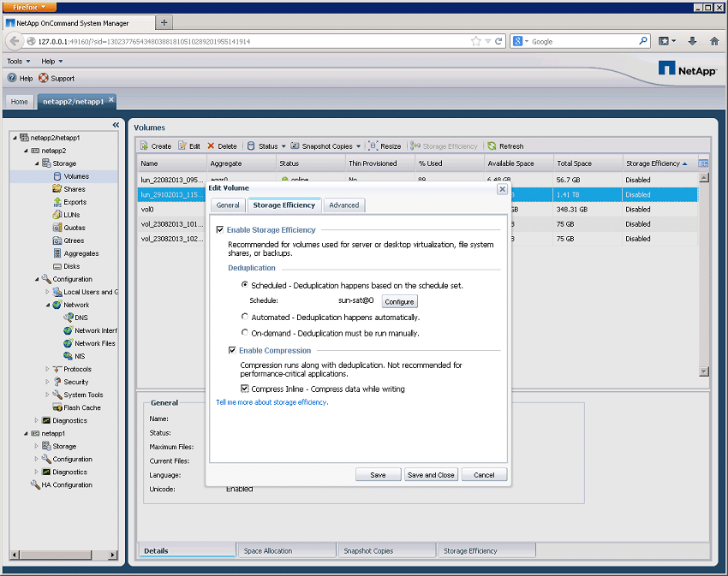728x576 pixels.
Task: Open Network Files tree item
Action: [x=95, y=343]
